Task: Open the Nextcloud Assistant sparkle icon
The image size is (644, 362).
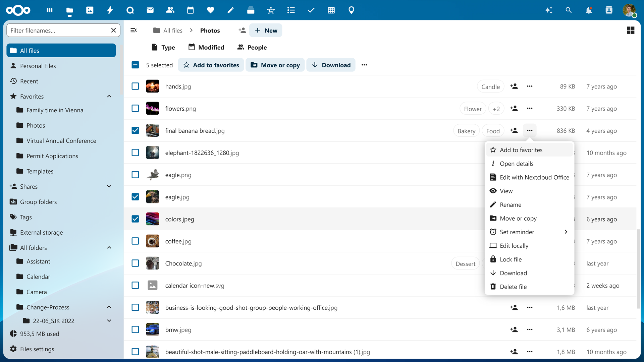Action: 548,10
